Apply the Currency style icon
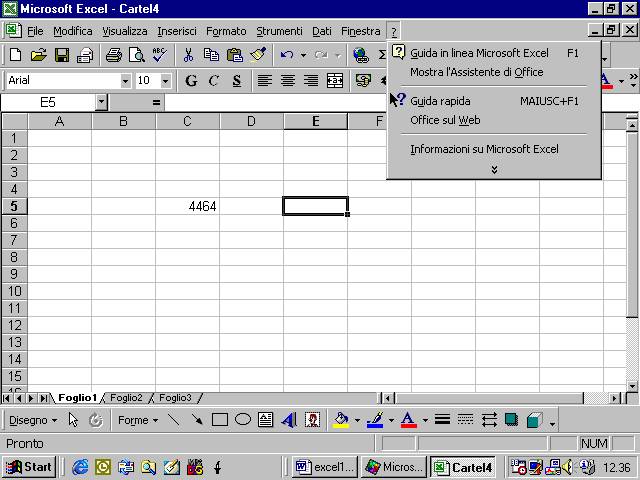 pyautogui.click(x=363, y=80)
